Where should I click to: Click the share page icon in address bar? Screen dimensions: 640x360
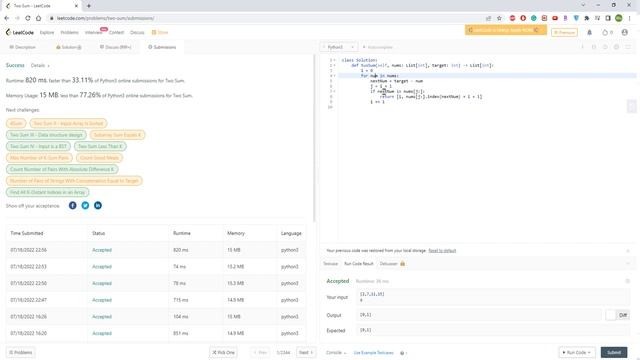click(488, 18)
